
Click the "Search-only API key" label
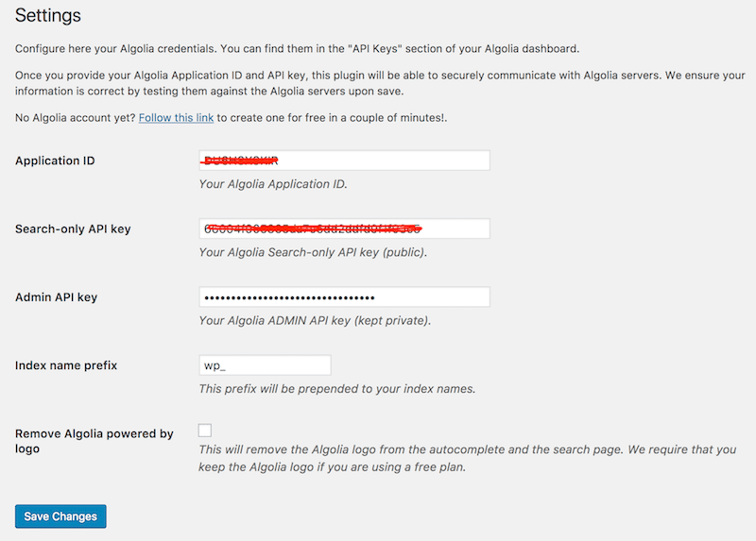point(73,228)
